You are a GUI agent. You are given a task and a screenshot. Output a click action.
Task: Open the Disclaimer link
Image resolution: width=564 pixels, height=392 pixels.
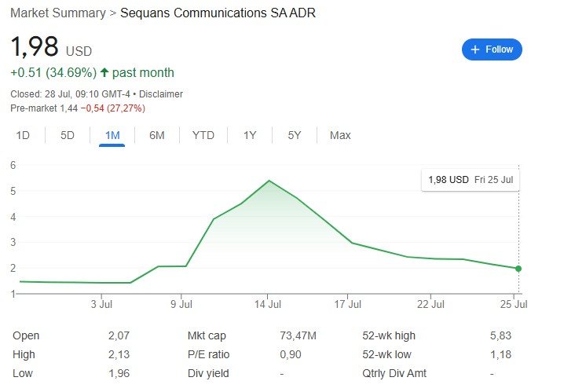pos(161,94)
